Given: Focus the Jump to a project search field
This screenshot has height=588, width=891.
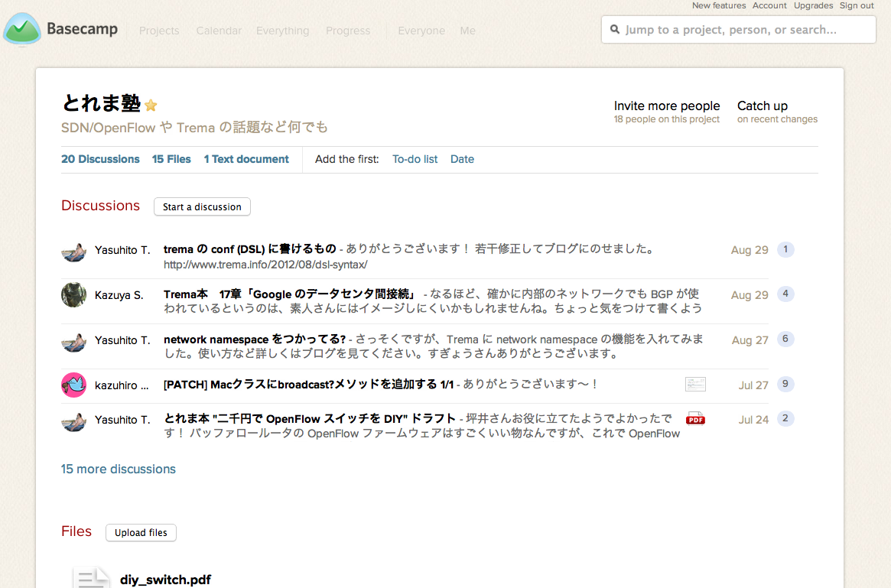Looking at the screenshot, I should (x=739, y=30).
